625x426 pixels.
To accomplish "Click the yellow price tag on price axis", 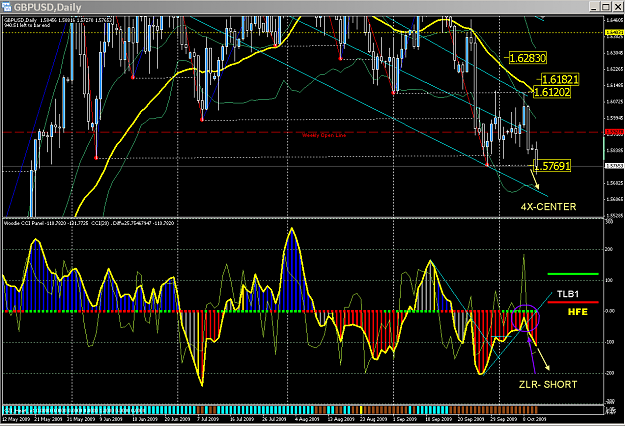I will coord(614,32).
